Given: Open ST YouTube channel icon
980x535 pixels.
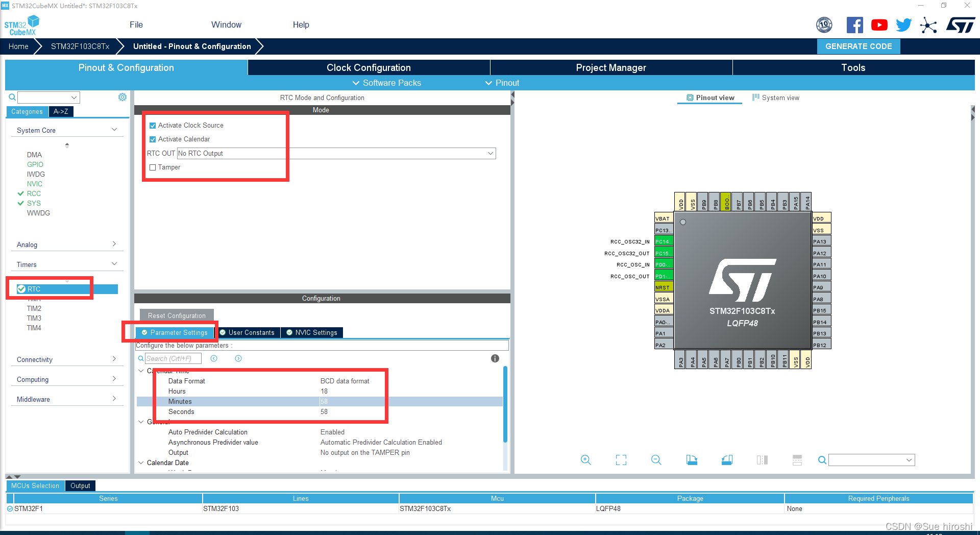Looking at the screenshot, I should tap(879, 25).
